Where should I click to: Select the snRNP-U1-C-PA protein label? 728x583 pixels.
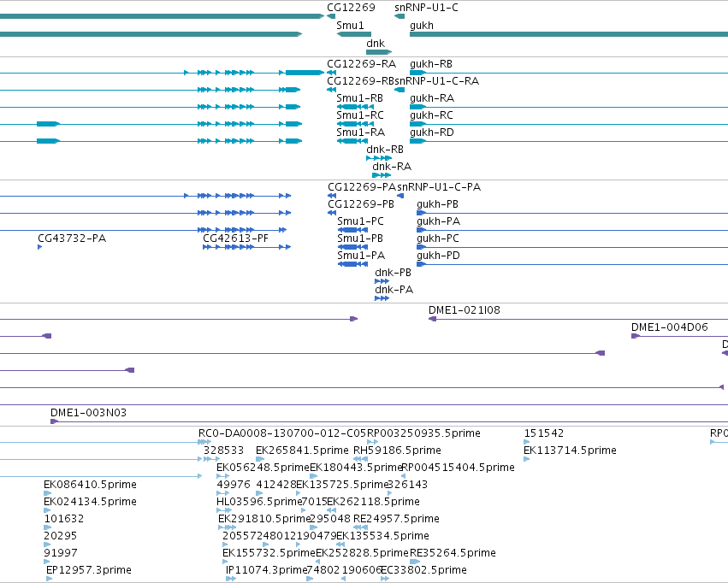pyautogui.click(x=439, y=187)
